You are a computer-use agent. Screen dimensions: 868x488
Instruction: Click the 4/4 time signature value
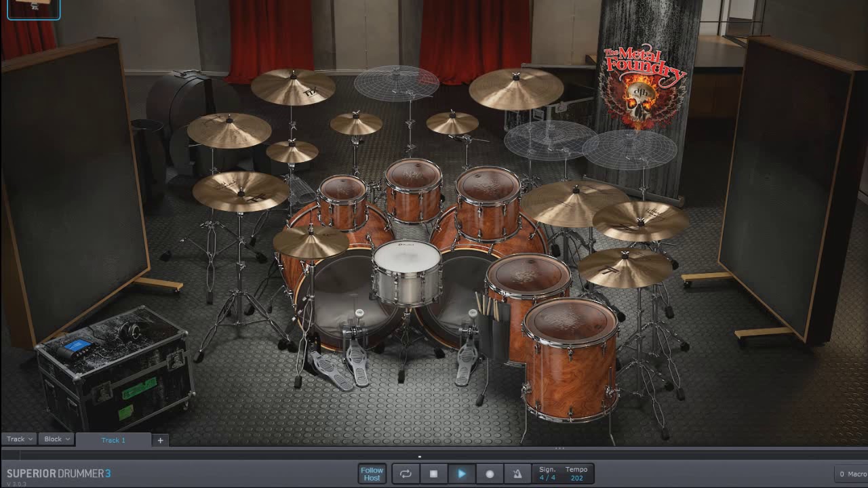[x=547, y=478]
